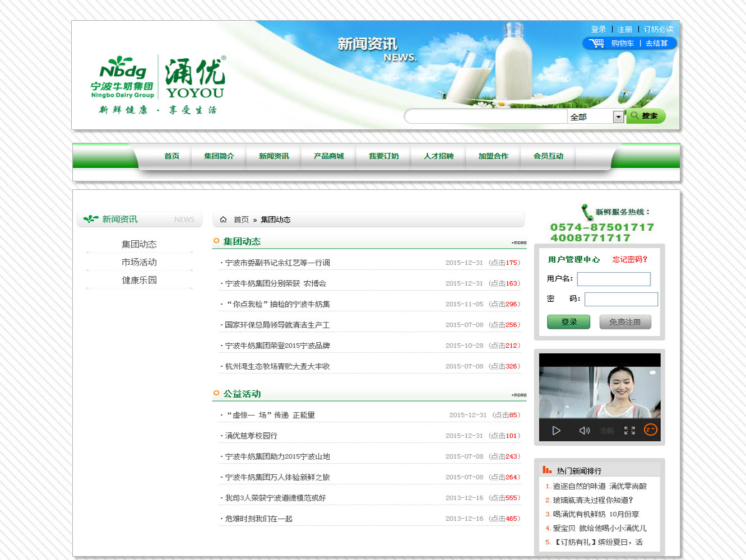The width and height of the screenshot is (746, 560).
Task: Focus the 用户名 username field
Action: point(614,279)
